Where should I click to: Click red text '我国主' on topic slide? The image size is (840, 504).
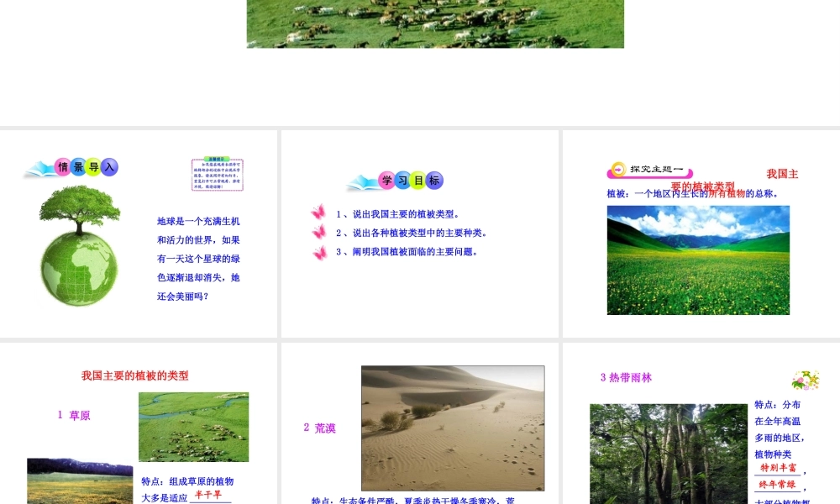point(782,174)
